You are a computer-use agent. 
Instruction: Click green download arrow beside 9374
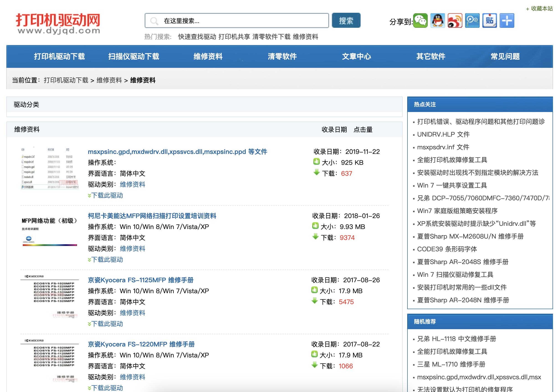[x=315, y=237]
